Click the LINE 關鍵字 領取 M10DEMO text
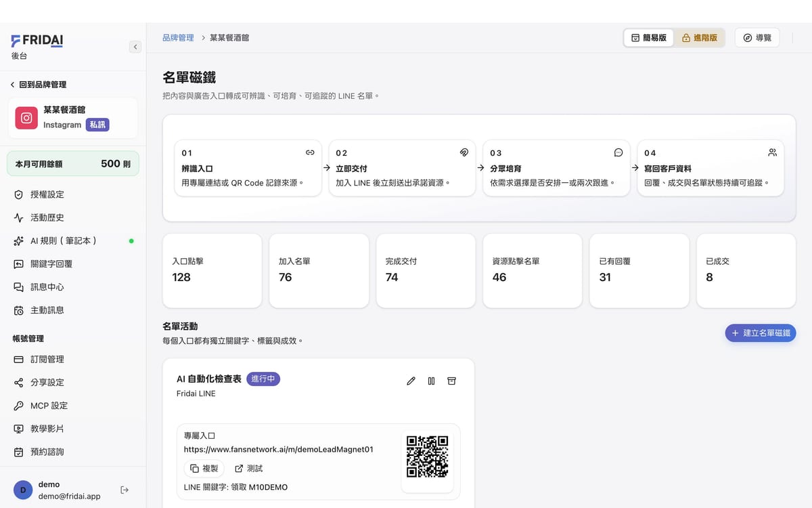Image resolution: width=812 pixels, height=508 pixels. tap(235, 487)
